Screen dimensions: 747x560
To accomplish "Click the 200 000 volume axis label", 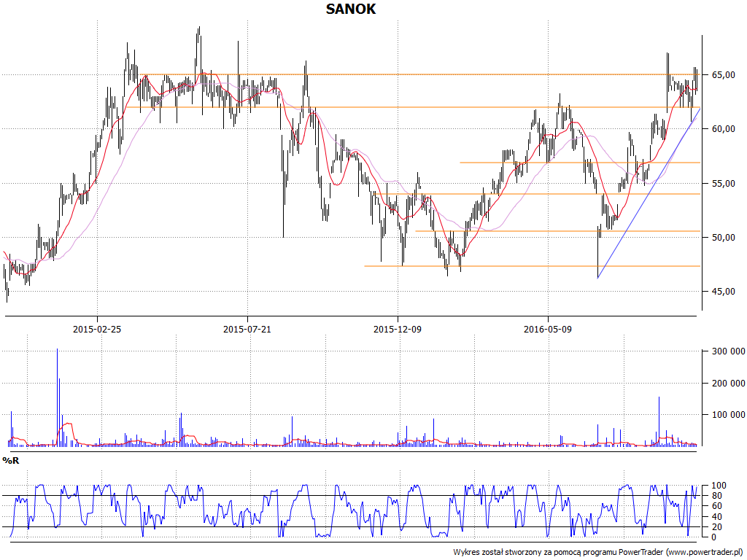I will (728, 384).
